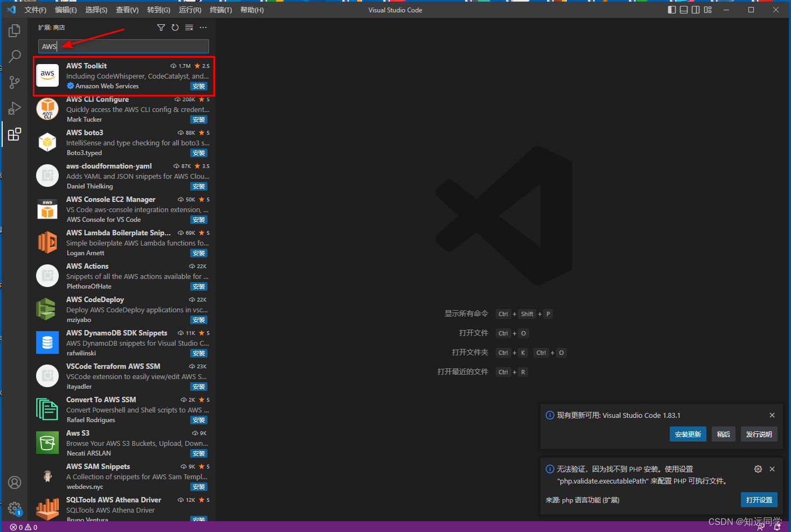Screen dimensions: 791x532
Task: Toggle panel layout icon in title bar
Action: (684, 10)
